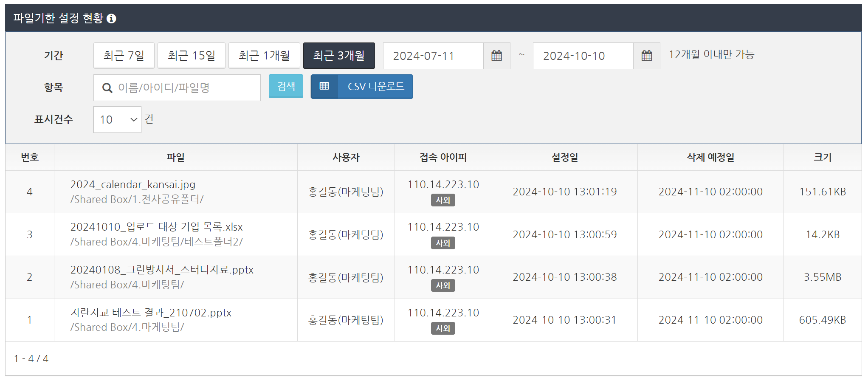Screen dimensions: 868x378
Task: Download the list via CSV 다운로드
Action: pyautogui.click(x=375, y=87)
